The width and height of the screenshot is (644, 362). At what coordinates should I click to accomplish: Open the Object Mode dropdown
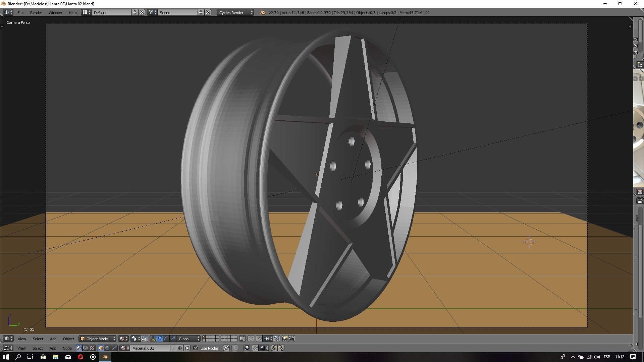point(98,339)
